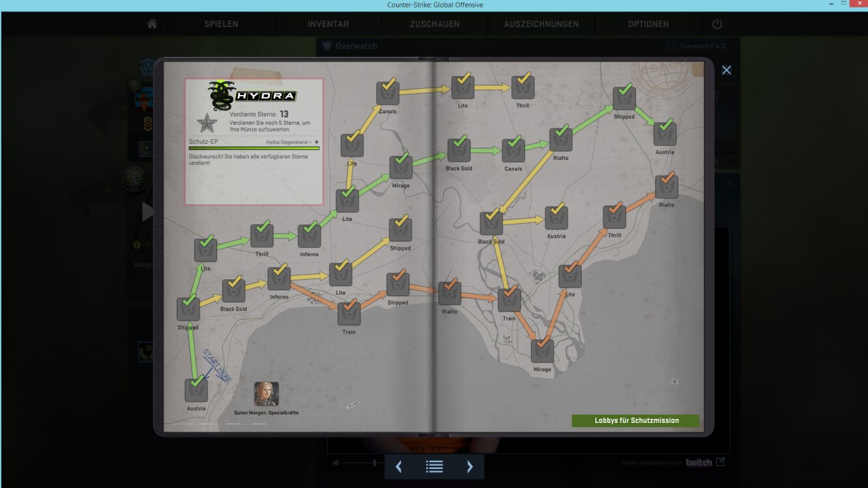Image resolution: width=868 pixels, height=488 pixels.
Task: Mute stream with speaker icon
Action: [x=335, y=463]
